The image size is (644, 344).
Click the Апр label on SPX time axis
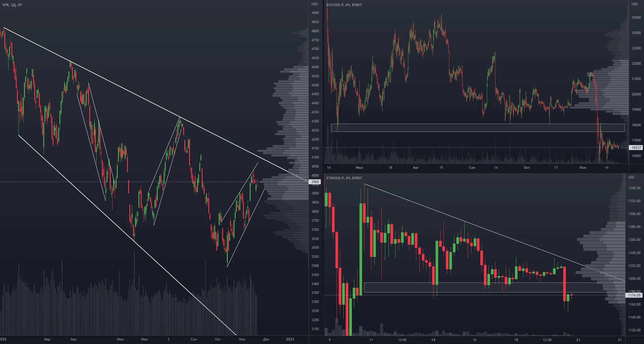tap(73, 339)
